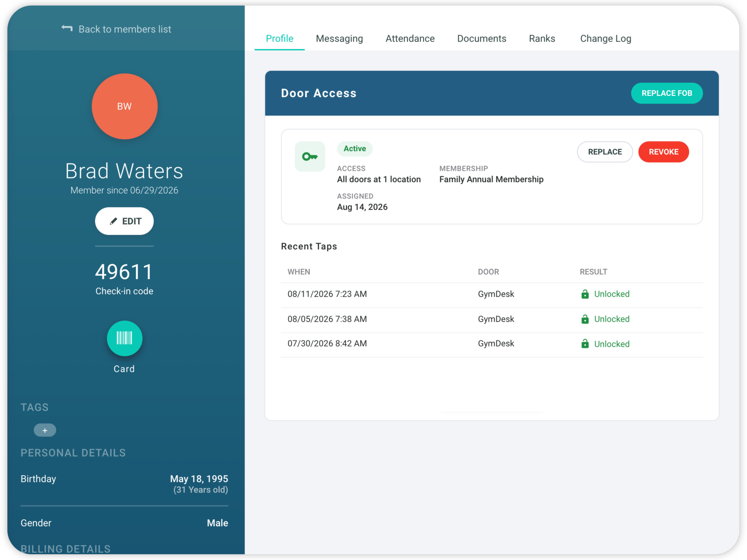
Task: Click the Active status badge
Action: [355, 149]
